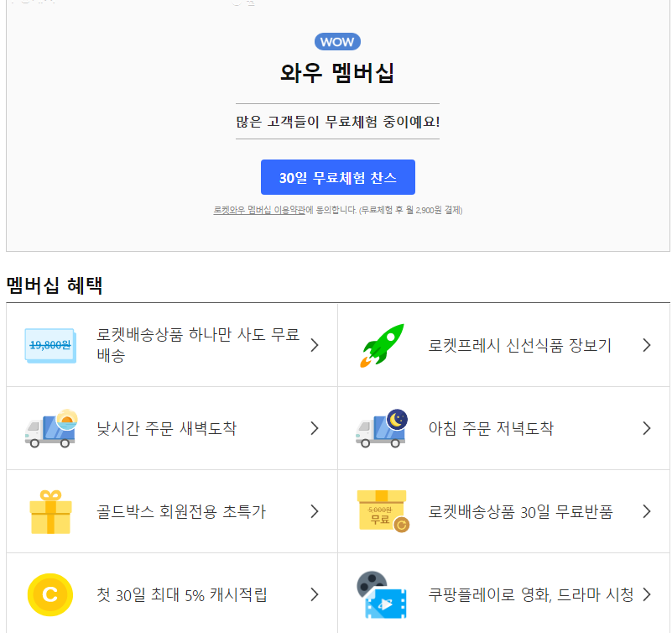Image resolution: width=672 pixels, height=633 pixels.
Task: Click the yellow Goldbox gift icon
Action: pos(50,511)
